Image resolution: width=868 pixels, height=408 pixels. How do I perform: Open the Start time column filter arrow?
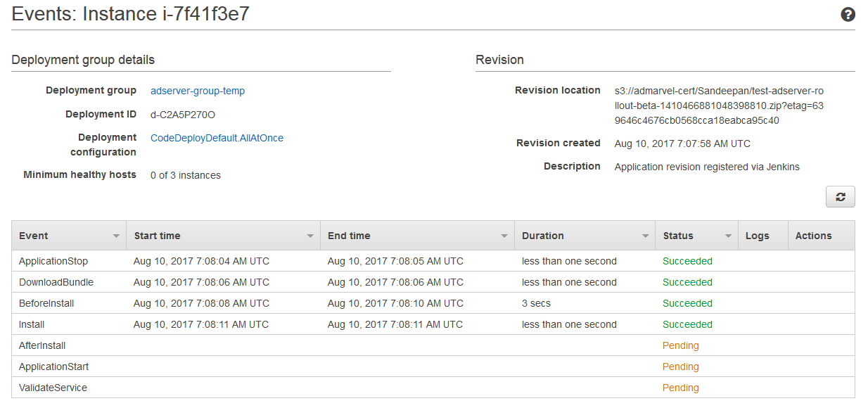(x=310, y=236)
